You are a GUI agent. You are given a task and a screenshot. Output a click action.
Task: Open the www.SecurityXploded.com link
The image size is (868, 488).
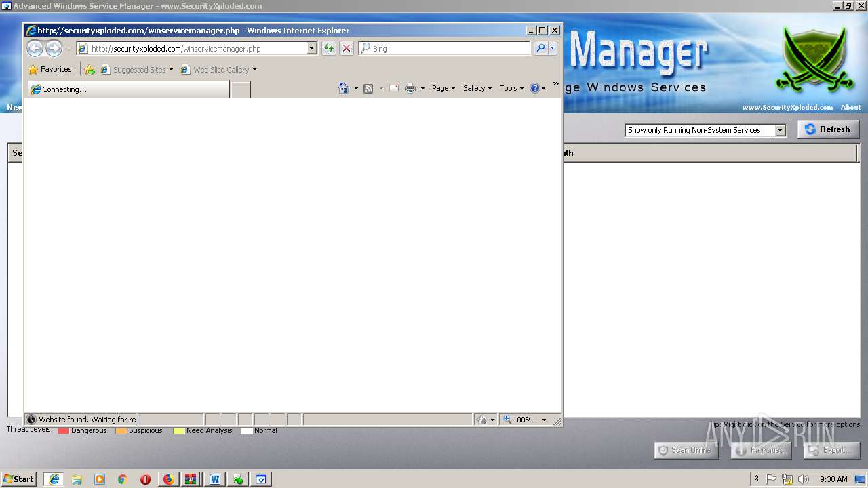coord(787,107)
